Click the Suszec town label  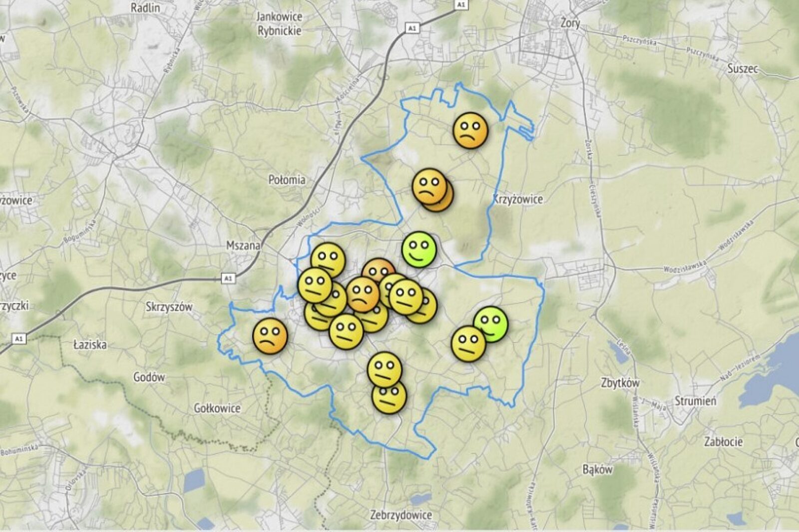[742, 68]
